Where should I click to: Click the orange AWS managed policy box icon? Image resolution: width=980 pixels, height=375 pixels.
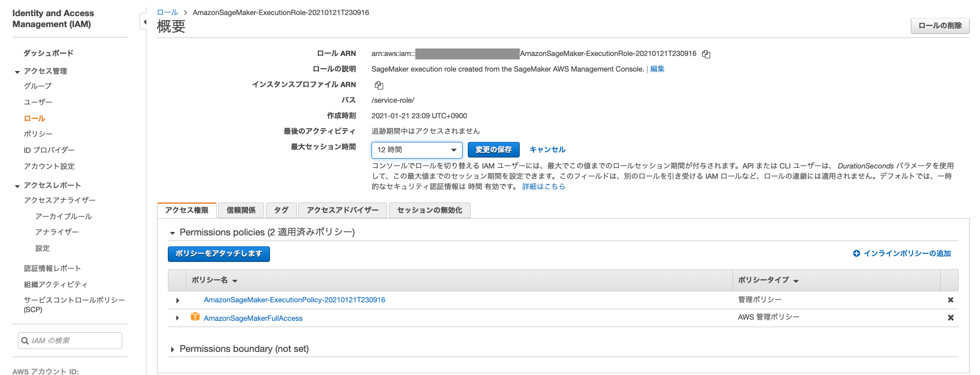[195, 317]
